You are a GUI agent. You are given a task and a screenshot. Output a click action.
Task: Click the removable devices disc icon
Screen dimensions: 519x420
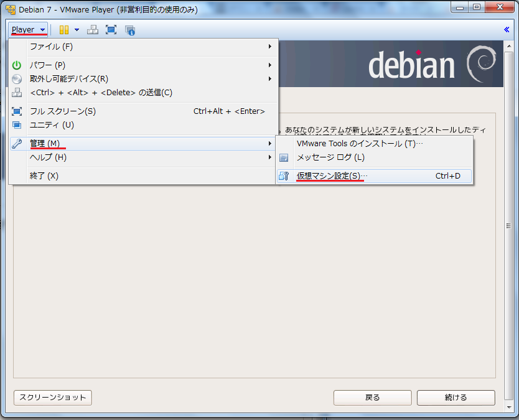tap(17, 79)
